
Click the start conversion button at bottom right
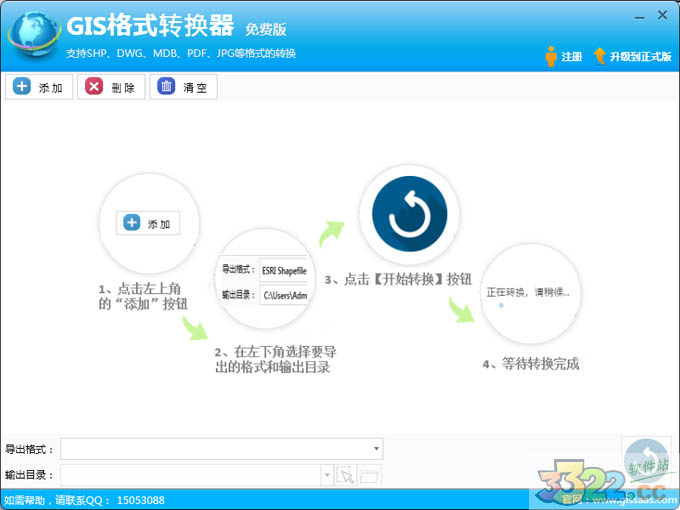(646, 462)
